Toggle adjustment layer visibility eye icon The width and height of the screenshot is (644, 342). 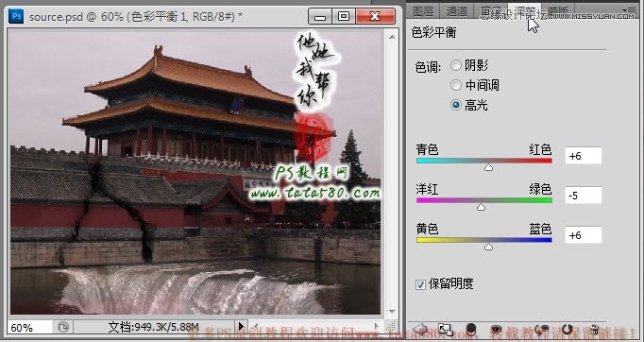[496, 330]
